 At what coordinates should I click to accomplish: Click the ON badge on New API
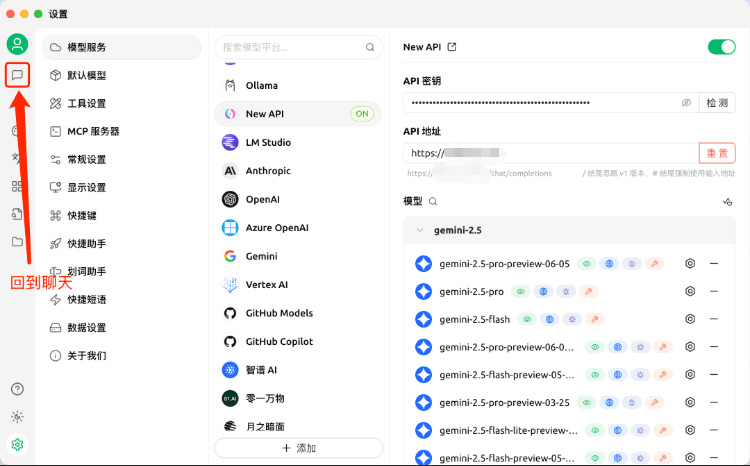tap(362, 114)
